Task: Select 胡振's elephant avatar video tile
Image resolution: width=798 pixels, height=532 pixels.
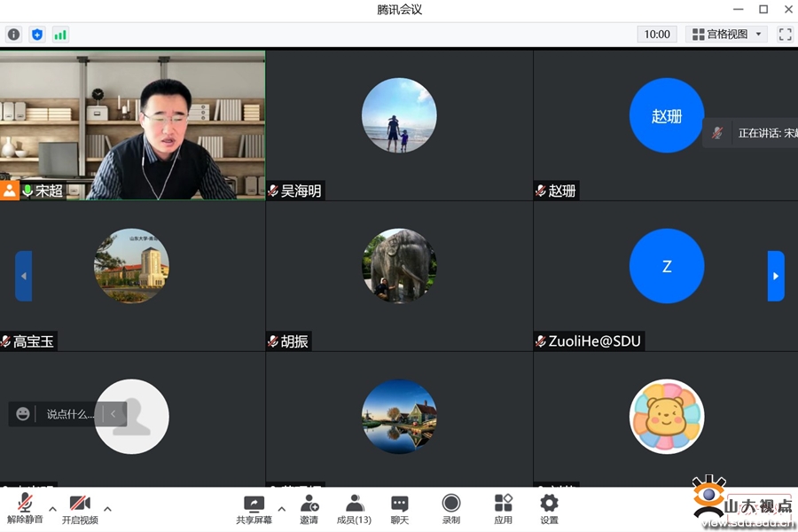Action: pos(399,266)
